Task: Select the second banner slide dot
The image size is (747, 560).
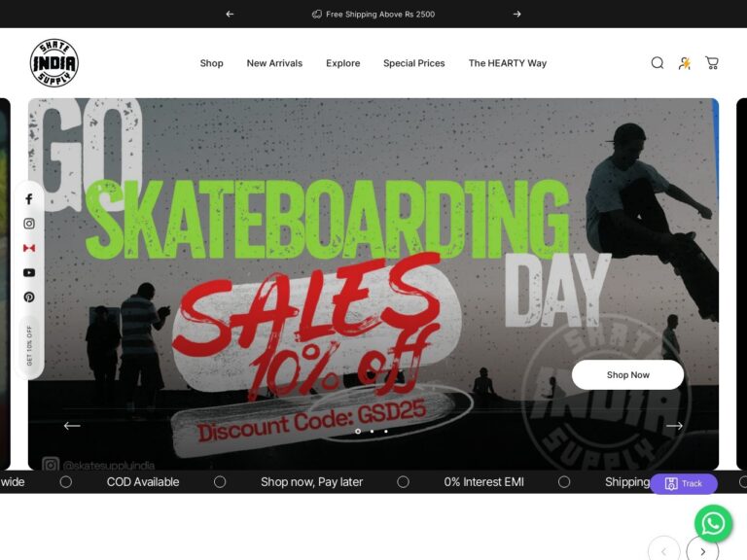Action: [x=373, y=432]
